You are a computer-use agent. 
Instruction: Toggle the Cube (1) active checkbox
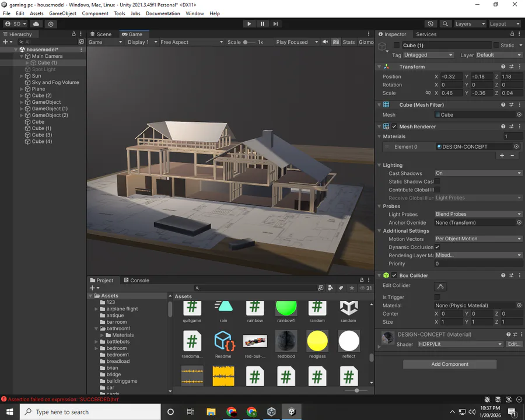click(397, 45)
